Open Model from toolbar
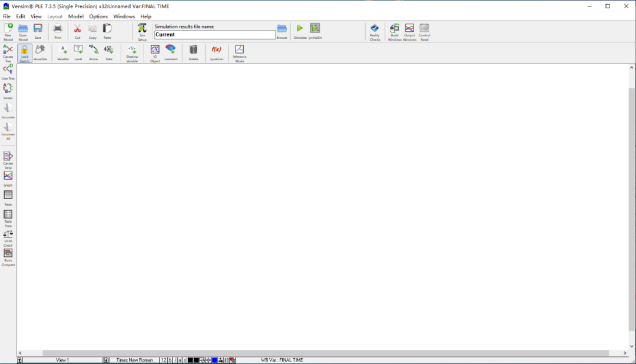The height and width of the screenshot is (364, 636). pos(23,32)
